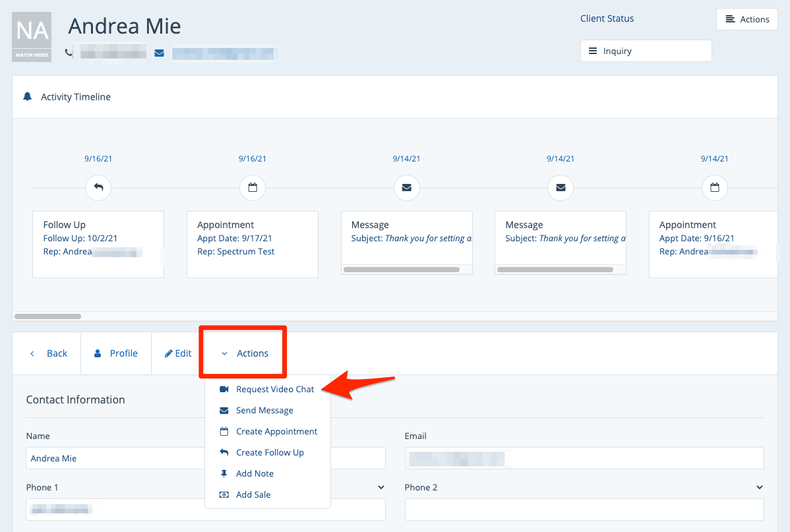This screenshot has width=790, height=532.
Task: Click the video camera icon for Request Video Chat
Action: coord(224,390)
